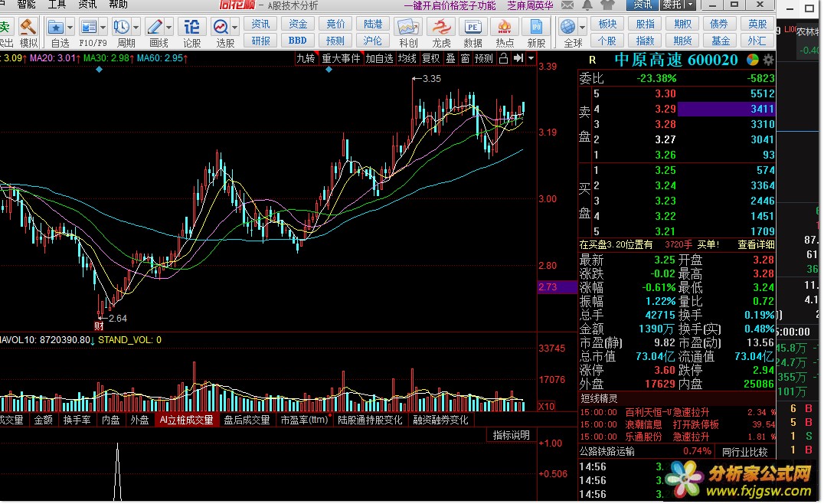Open the 科创 board chart icon

coord(408,27)
